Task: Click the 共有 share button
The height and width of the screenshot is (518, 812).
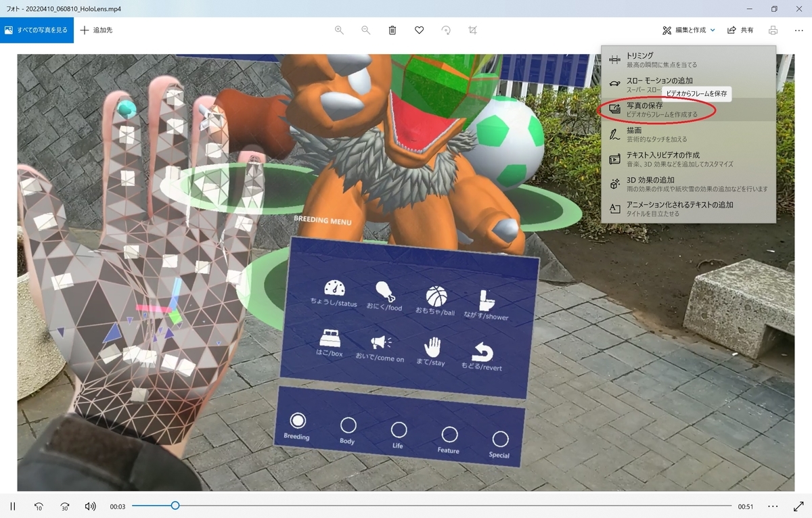Action: pyautogui.click(x=740, y=30)
